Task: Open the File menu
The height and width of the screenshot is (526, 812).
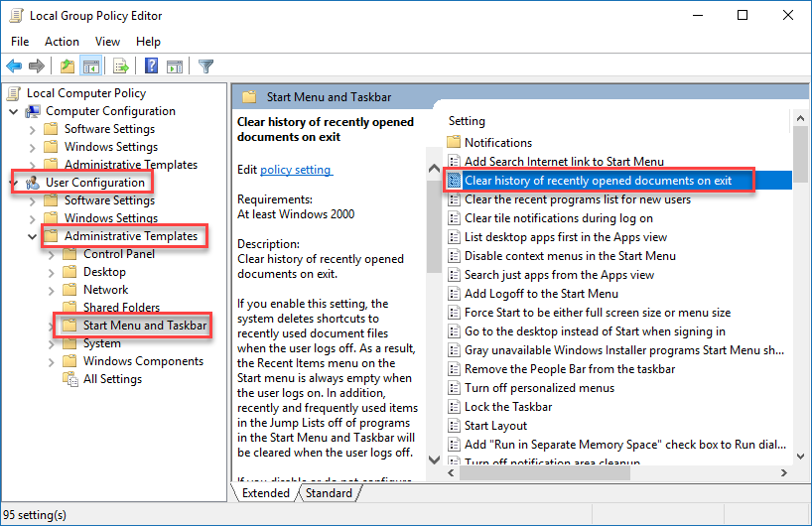Action: point(20,42)
